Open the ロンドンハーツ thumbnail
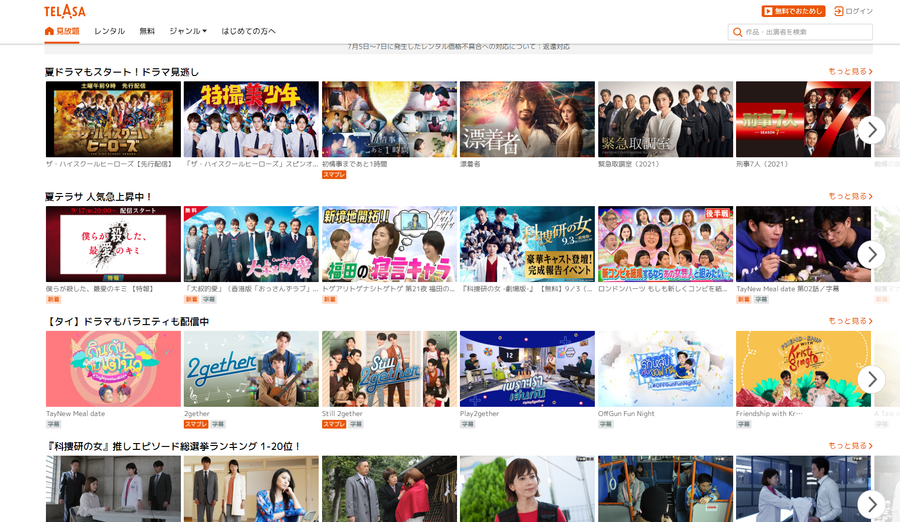900x522 pixels. tap(665, 243)
